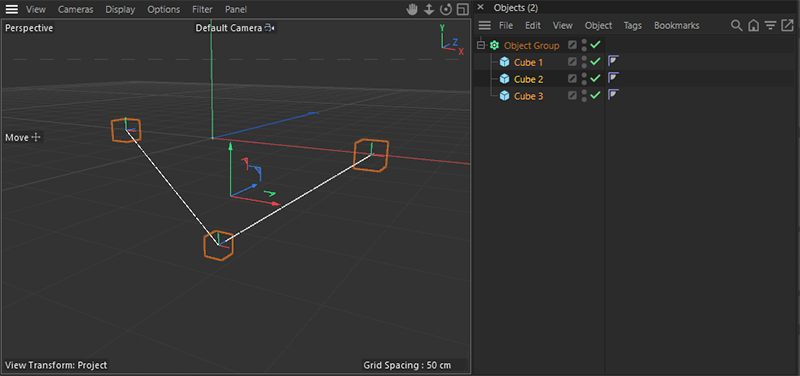Collapse the Object Group tree node

tap(481, 45)
